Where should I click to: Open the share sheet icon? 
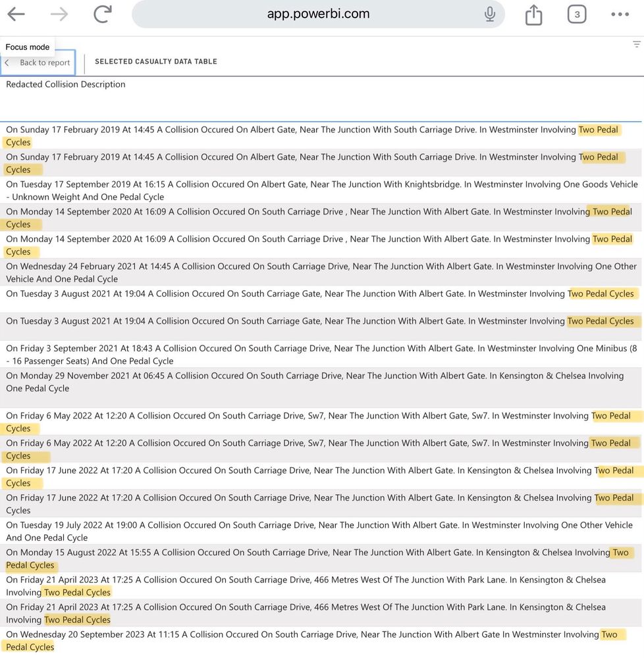point(533,14)
